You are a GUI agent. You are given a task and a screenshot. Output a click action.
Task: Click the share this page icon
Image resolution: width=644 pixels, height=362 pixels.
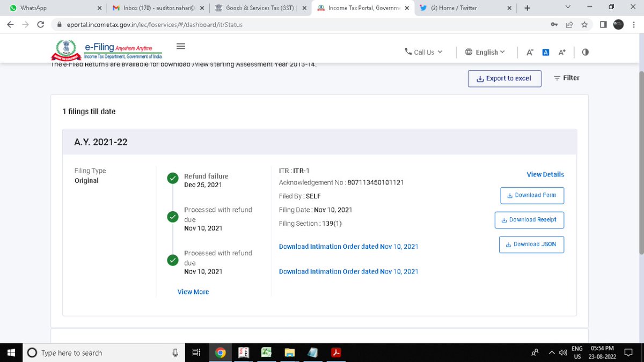[x=569, y=25]
